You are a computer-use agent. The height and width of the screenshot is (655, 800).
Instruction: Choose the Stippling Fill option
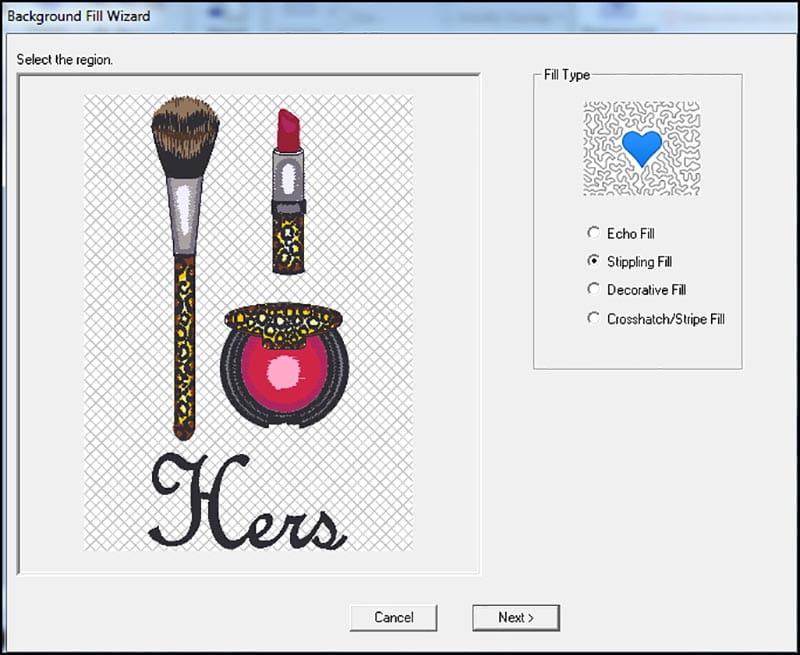coord(594,262)
